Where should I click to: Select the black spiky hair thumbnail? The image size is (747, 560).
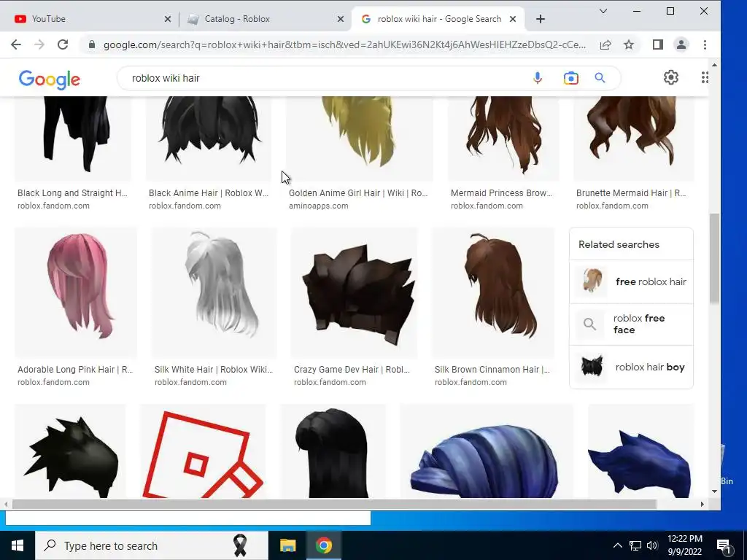point(70,451)
